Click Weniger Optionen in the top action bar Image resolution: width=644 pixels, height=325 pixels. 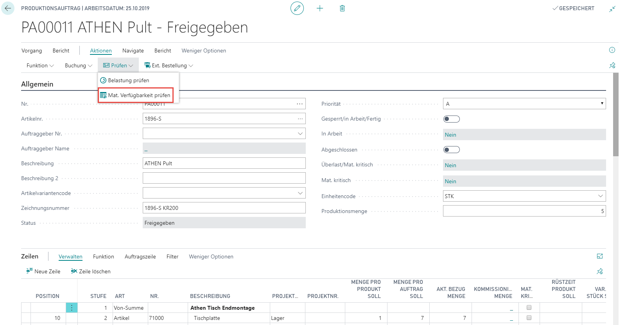[204, 51]
